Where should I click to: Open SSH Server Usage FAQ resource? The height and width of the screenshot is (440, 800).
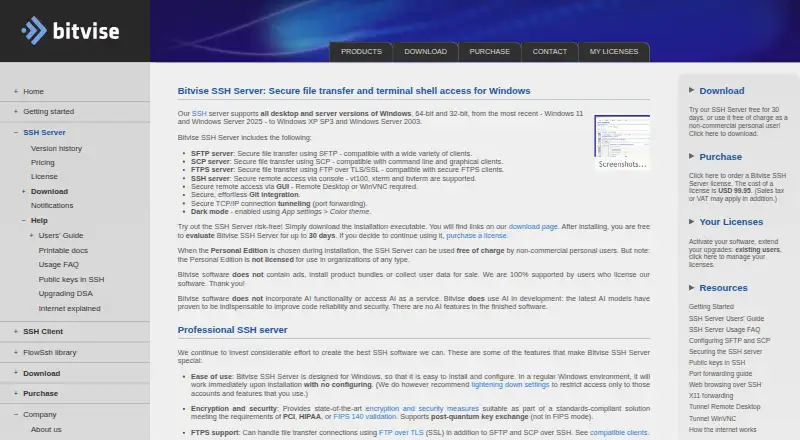(724, 330)
